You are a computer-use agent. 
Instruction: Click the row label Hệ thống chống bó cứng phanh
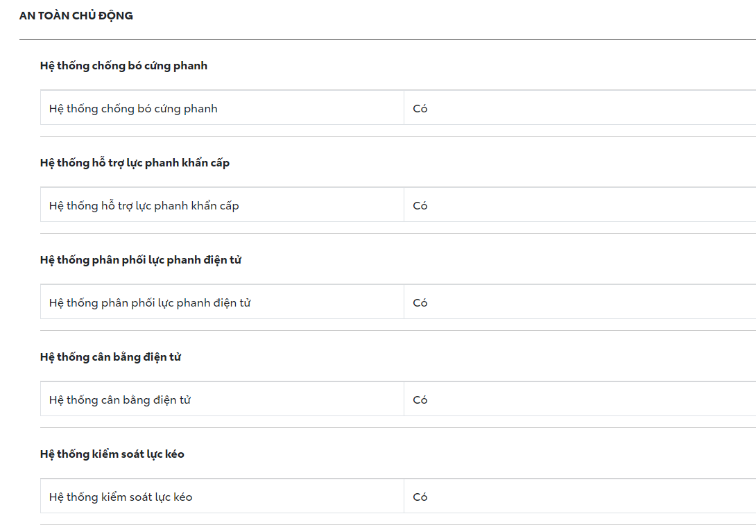tap(133, 108)
